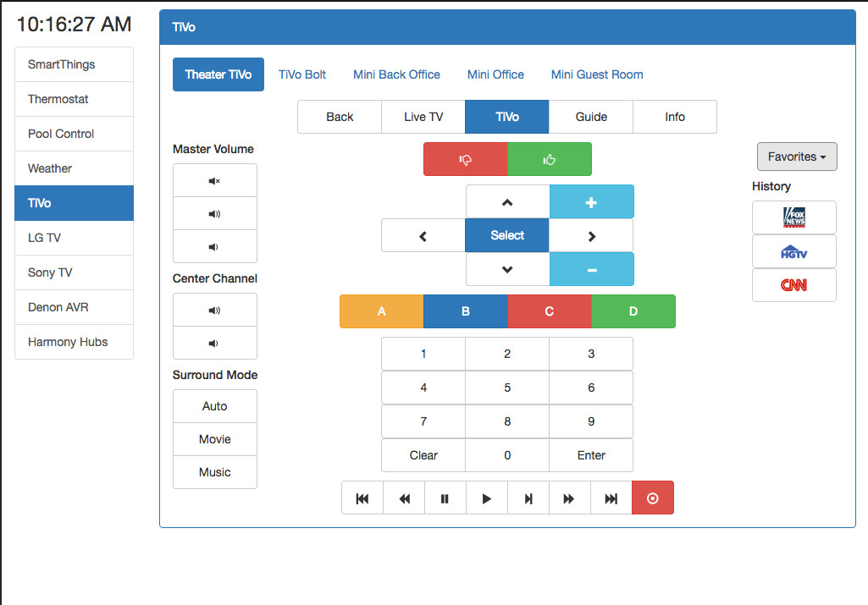Click the red C button

coord(549,311)
